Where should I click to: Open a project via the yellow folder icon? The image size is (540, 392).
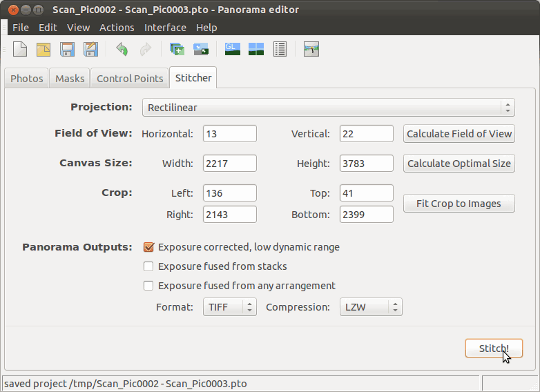(x=44, y=49)
